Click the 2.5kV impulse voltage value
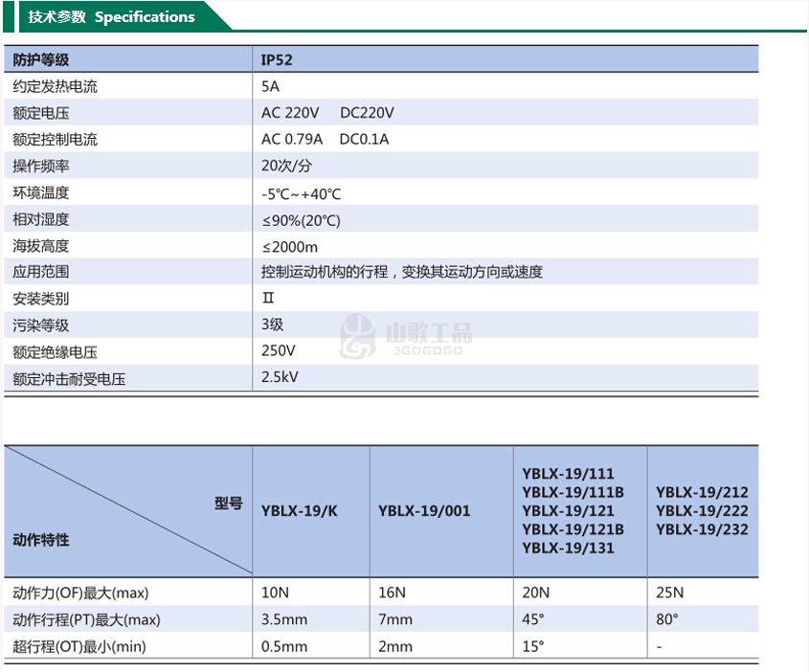Viewport: 809px width, 672px height. click(280, 377)
